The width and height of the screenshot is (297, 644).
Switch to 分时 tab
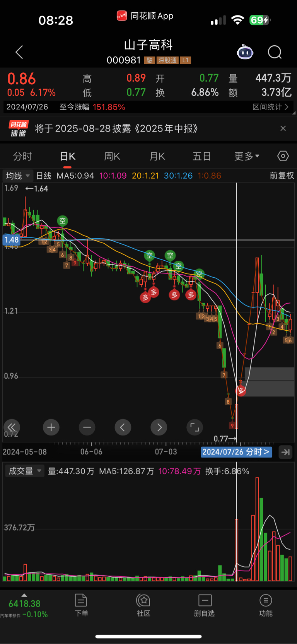pyautogui.click(x=22, y=156)
